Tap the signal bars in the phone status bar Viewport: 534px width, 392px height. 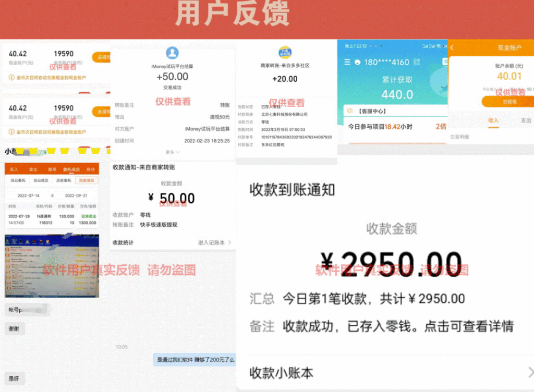[x=429, y=46]
